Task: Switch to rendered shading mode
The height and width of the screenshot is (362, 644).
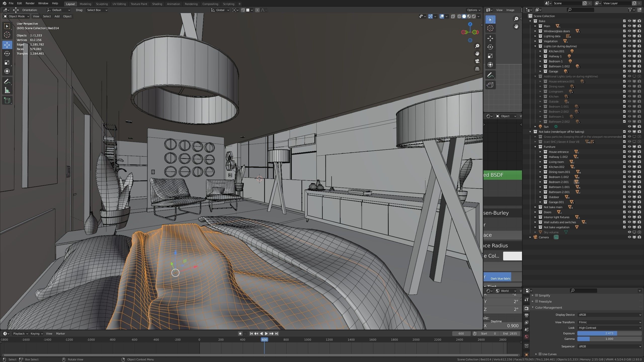Action: pos(474,16)
